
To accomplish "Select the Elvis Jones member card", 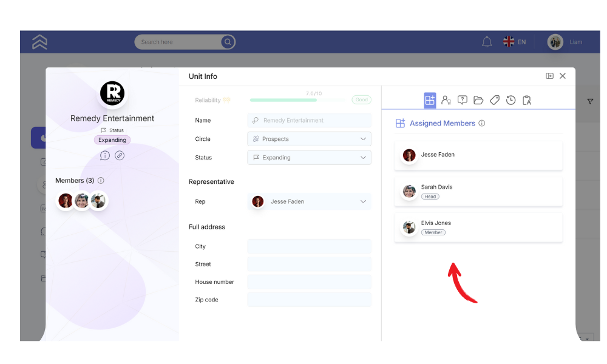I will [478, 227].
